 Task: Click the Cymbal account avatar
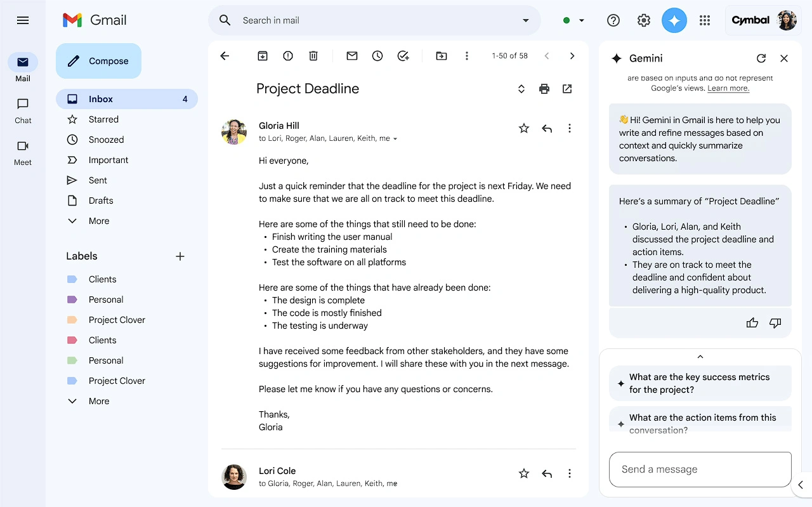(787, 20)
